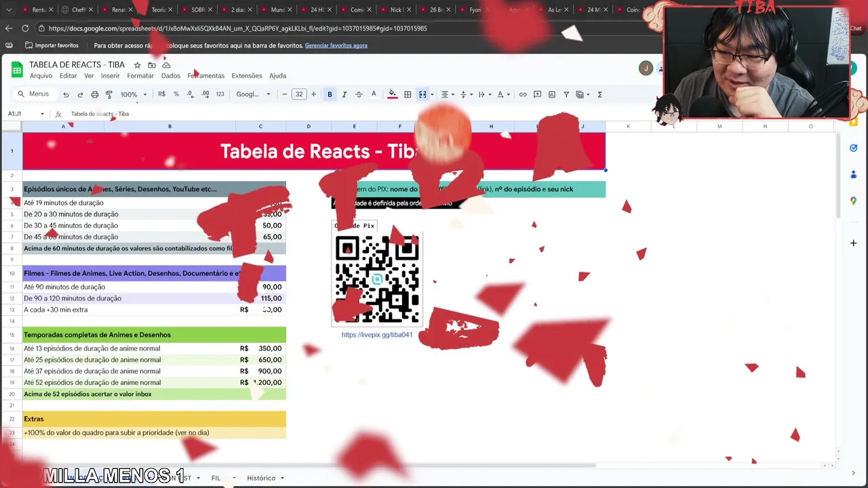Switch to the Histórico sheet tab
The image size is (868, 488).
coord(261,478)
